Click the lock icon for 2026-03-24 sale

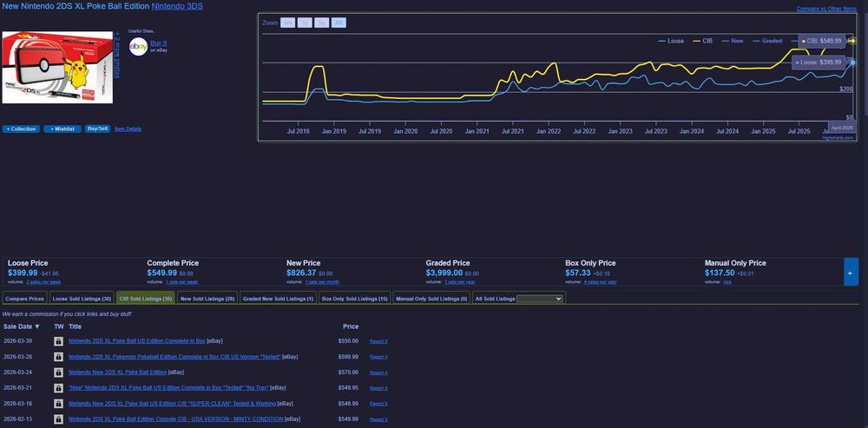(58, 372)
